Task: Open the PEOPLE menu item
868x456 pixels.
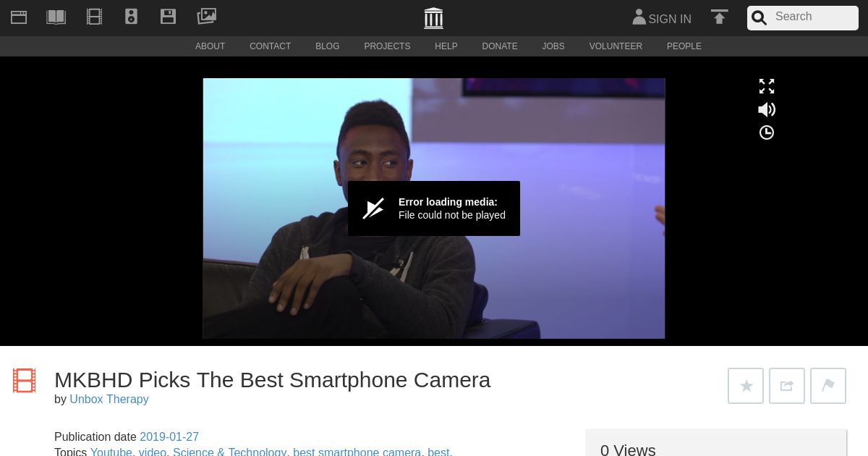Action: 684,46
